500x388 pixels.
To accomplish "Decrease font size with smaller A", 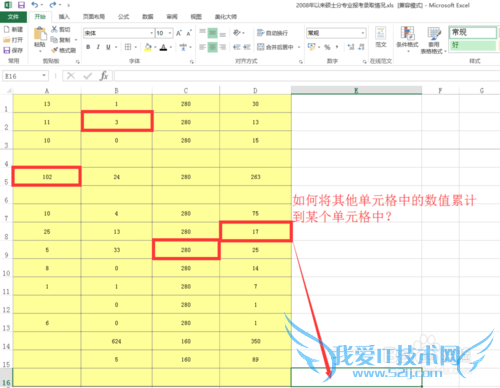I will click(189, 33).
